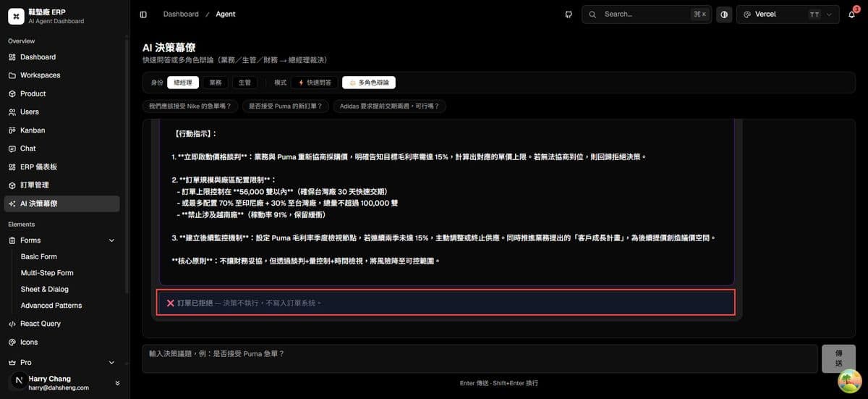The width and height of the screenshot is (868, 399).
Task: Click the 傳送 send button
Action: point(838,358)
